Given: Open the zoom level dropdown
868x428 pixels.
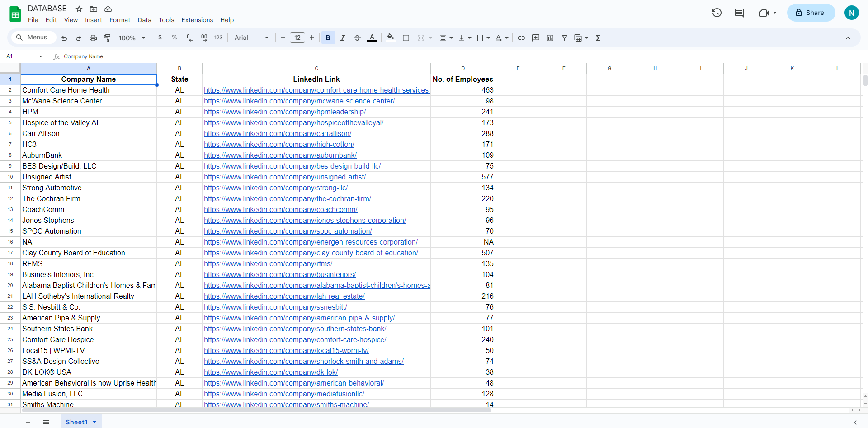Looking at the screenshot, I should 132,38.
